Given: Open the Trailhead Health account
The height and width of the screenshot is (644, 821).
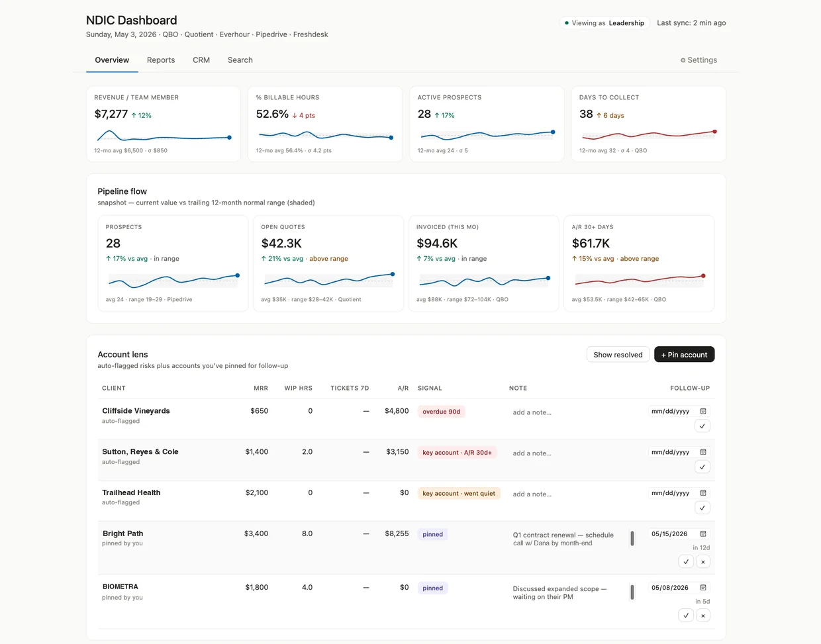Looking at the screenshot, I should point(131,493).
